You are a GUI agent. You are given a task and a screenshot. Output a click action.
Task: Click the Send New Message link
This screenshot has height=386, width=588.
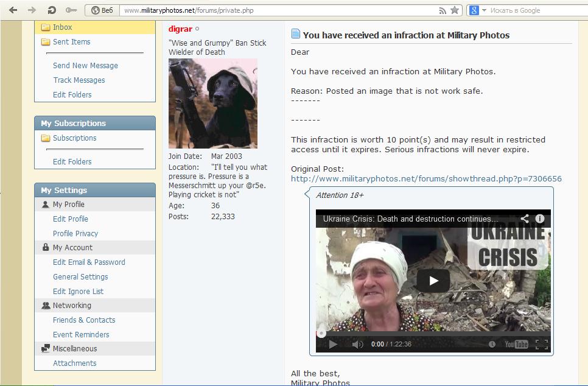(85, 65)
